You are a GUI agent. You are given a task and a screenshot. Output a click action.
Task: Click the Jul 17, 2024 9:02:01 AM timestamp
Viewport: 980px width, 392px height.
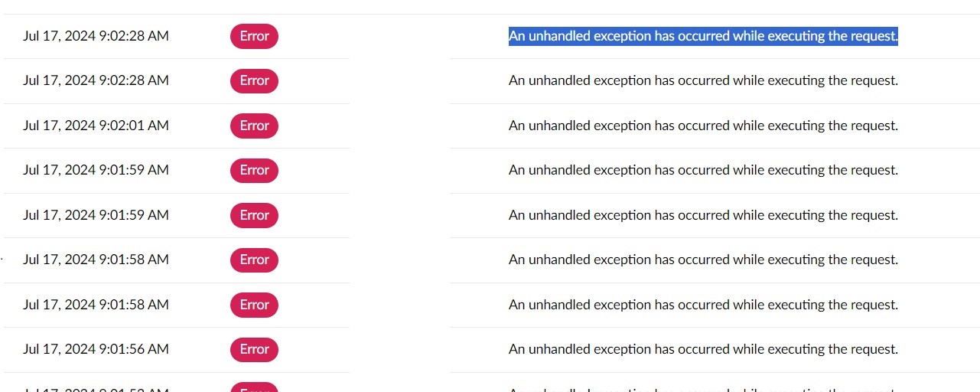tap(96, 126)
